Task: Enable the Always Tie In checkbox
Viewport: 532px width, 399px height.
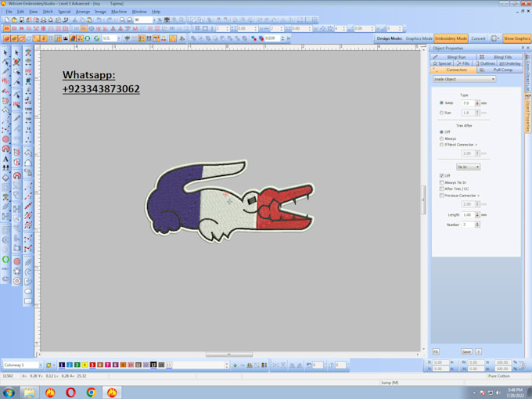Action: (x=442, y=182)
